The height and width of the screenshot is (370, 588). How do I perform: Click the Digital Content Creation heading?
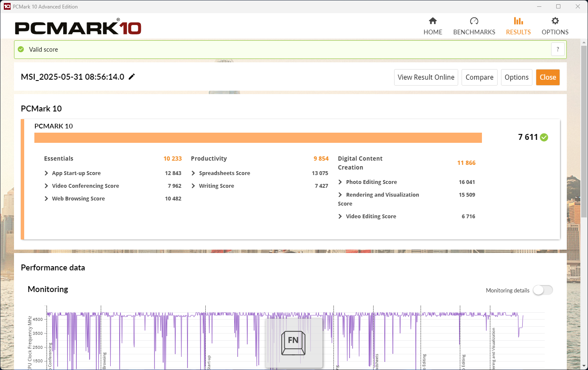(x=360, y=163)
